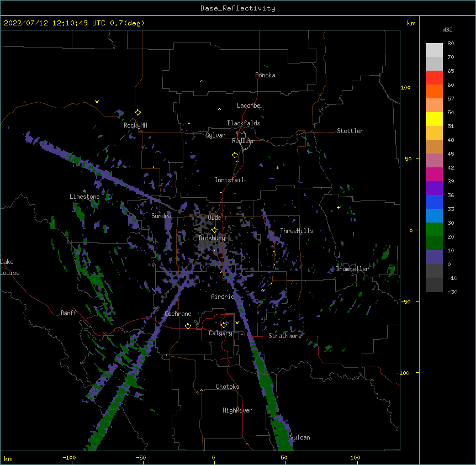Select the bright yellow 54-51 dBZ swatch
The image size is (476, 465).
click(434, 119)
